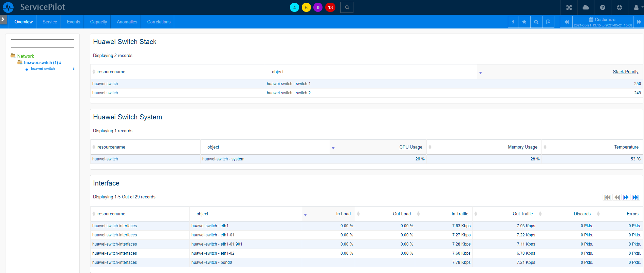Click the red badge showing 13
Image resolution: width=644 pixels, height=273 pixels.
point(330,7)
